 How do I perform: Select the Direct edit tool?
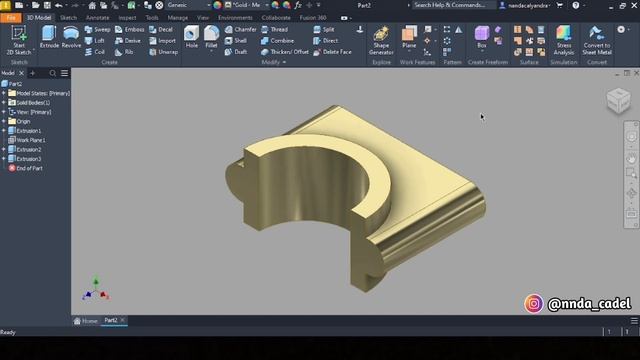pyautogui.click(x=325, y=41)
